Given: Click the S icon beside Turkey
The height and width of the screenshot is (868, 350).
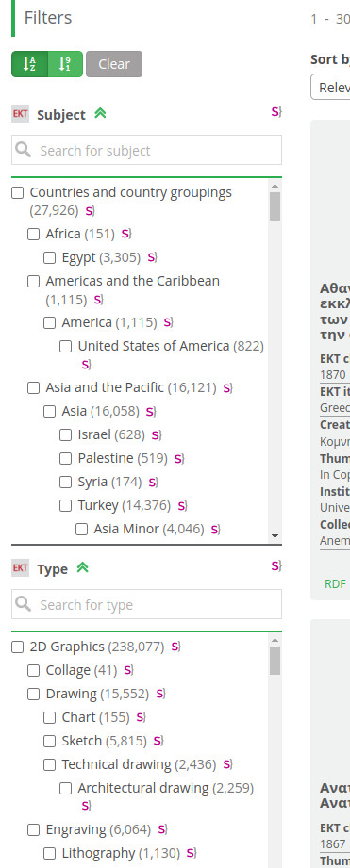Looking at the screenshot, I should pos(183,505).
